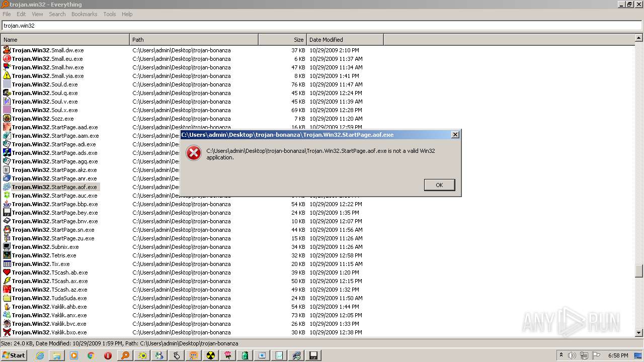The image size is (644, 362).
Task: Click the icon of Trojan.Win32.StartPage.sn.exe
Action: [7, 230]
